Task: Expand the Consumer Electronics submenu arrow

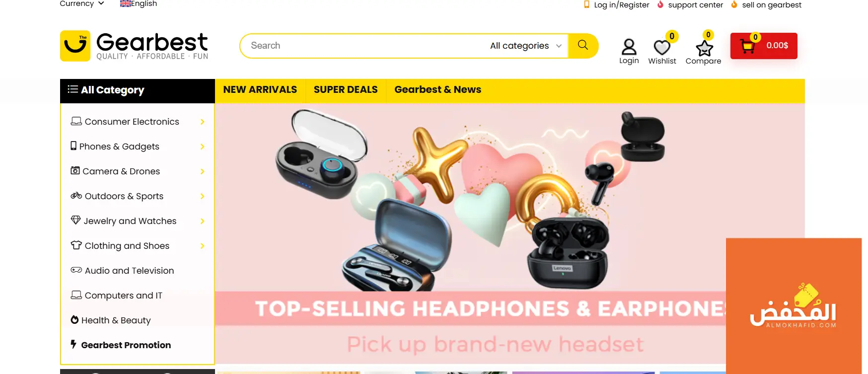Action: pyautogui.click(x=202, y=122)
